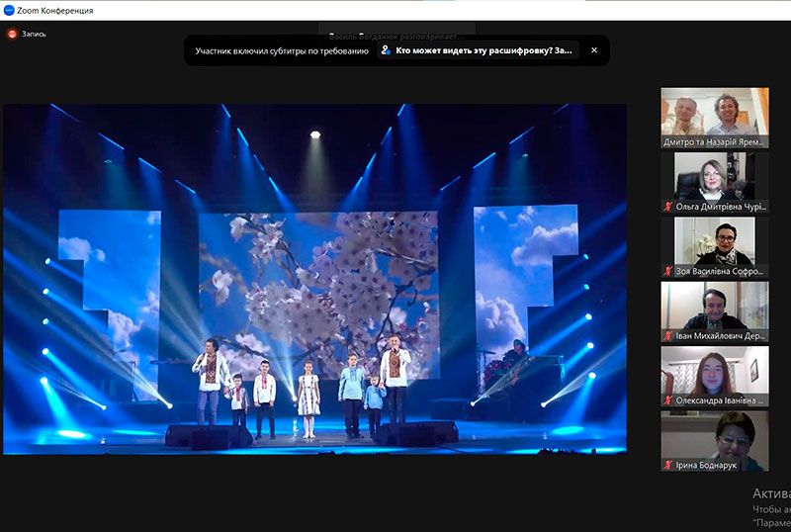Select Іван Михайлович participant video thumbnail
The image size is (791, 532).
click(x=715, y=311)
